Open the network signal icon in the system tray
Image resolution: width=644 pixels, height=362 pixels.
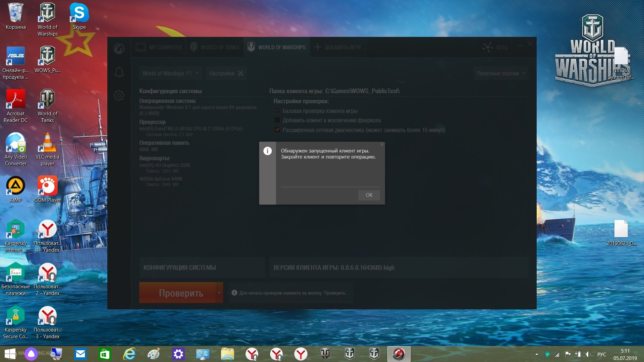(x=557, y=354)
